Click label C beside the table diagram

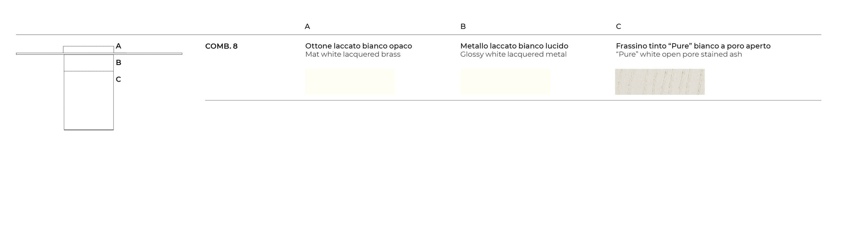pos(118,79)
